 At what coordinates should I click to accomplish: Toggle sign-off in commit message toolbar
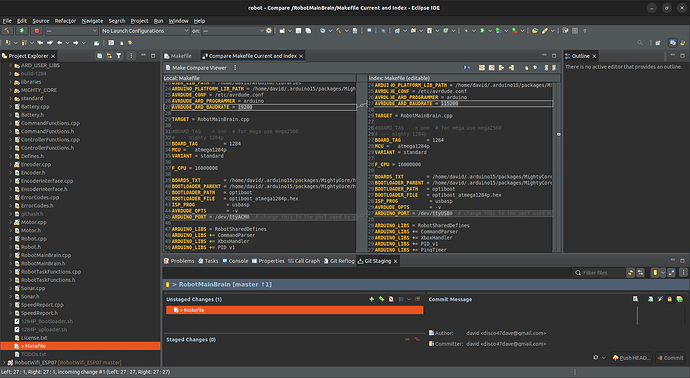pos(660,299)
